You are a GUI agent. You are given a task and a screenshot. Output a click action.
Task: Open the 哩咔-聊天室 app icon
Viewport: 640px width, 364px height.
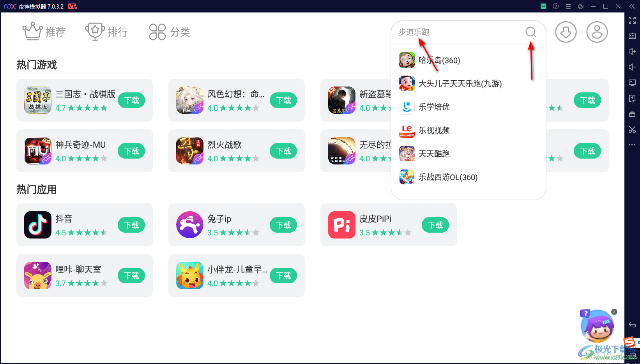(x=38, y=276)
